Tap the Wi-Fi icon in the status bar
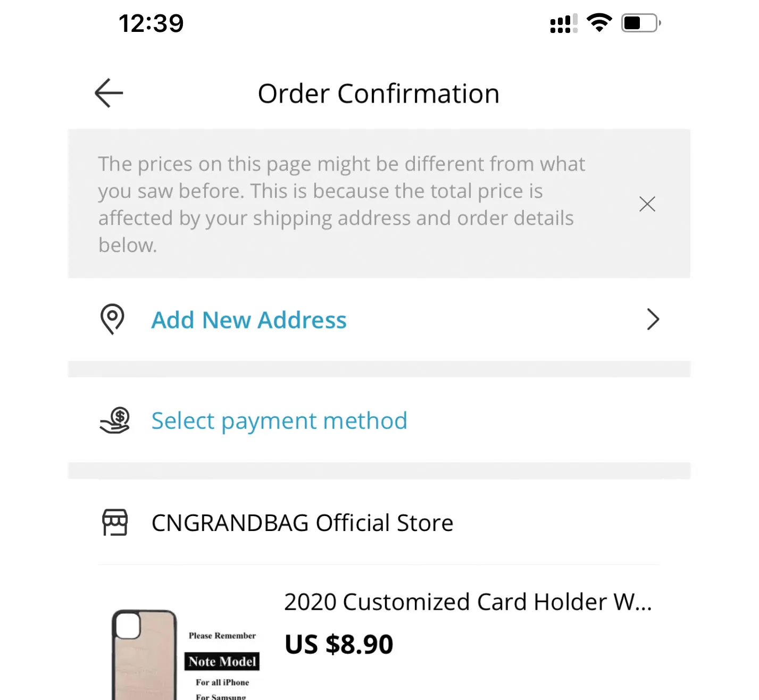The height and width of the screenshot is (700, 759). (599, 23)
